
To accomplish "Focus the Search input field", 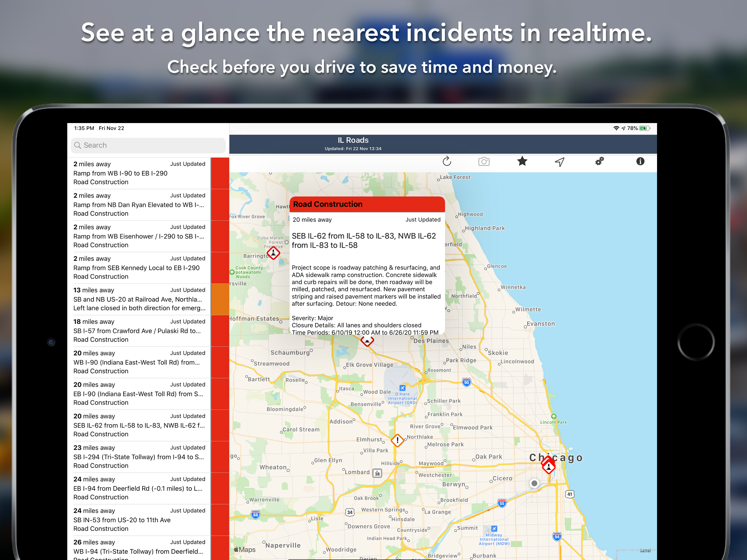I will tap(148, 145).
